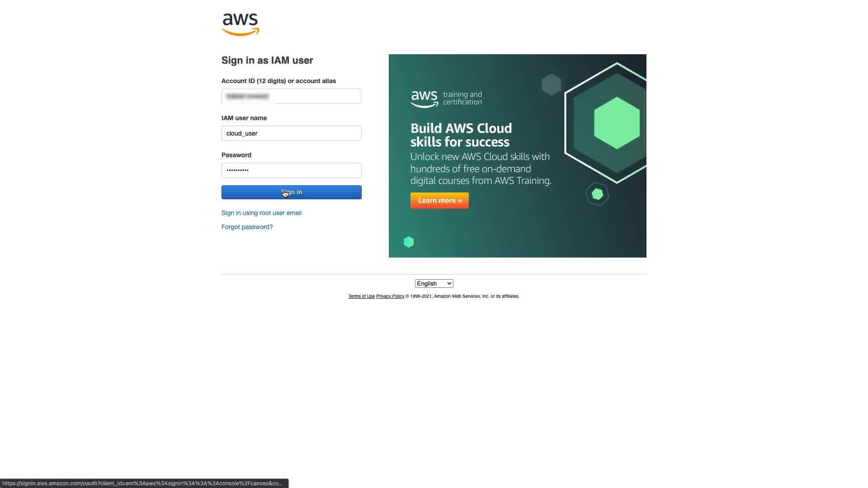Open the Privacy Policy link
Screen dimensions: 868x488
point(390,296)
